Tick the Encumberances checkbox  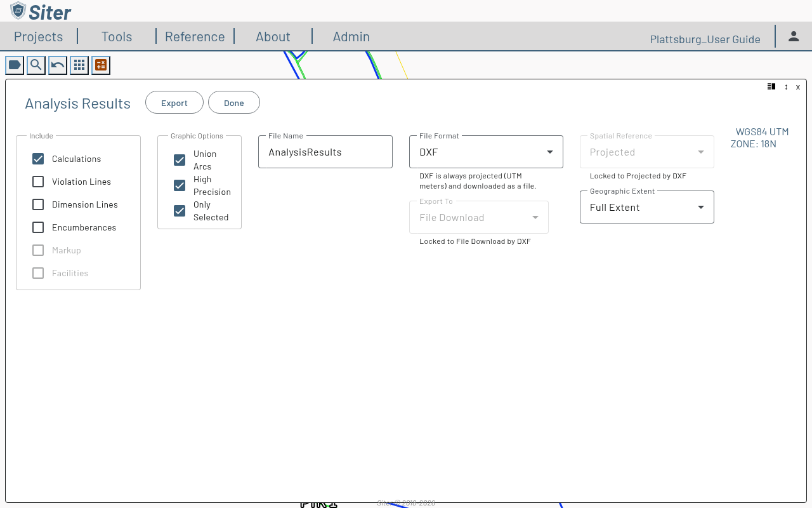click(x=38, y=227)
